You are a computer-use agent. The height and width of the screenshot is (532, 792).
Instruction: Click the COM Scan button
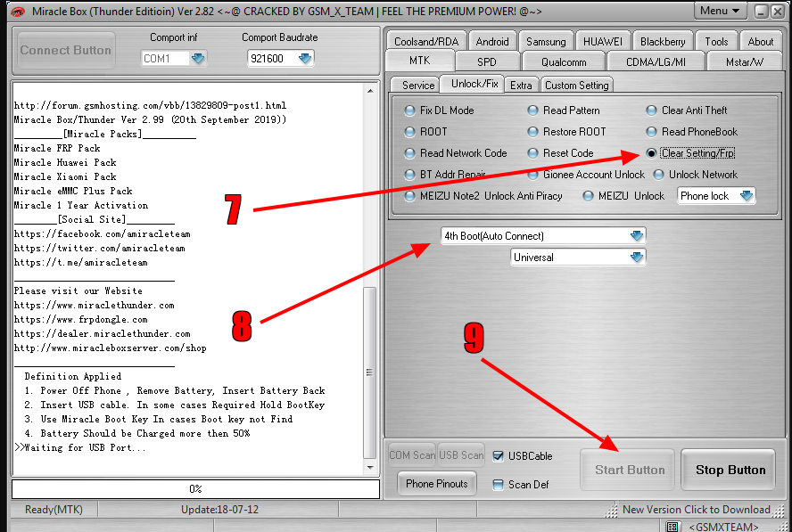click(x=412, y=455)
